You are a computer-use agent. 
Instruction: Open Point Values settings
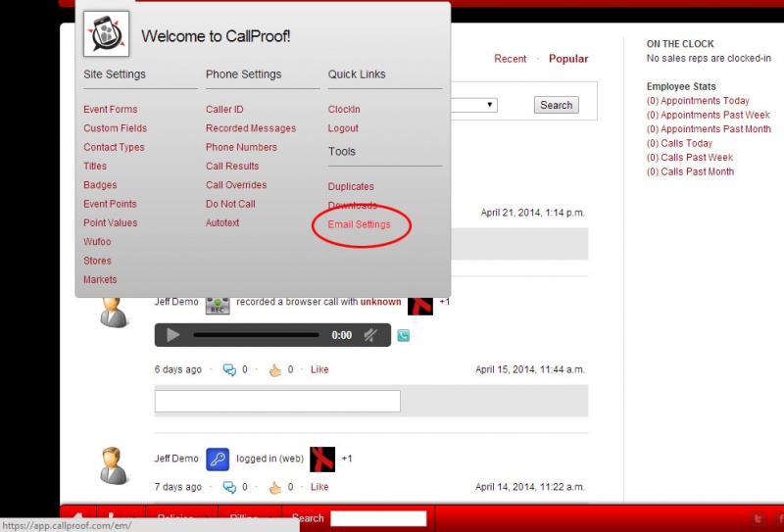111,223
